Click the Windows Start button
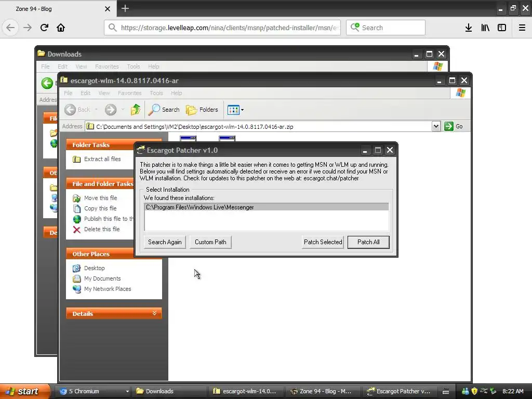532x399 pixels. click(x=24, y=391)
